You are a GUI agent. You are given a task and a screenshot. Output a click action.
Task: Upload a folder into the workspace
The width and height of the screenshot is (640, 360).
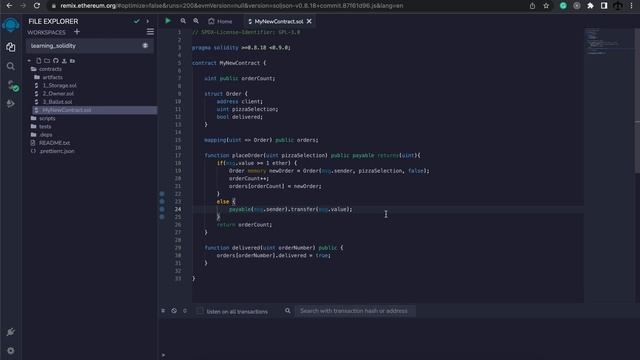pos(72,61)
